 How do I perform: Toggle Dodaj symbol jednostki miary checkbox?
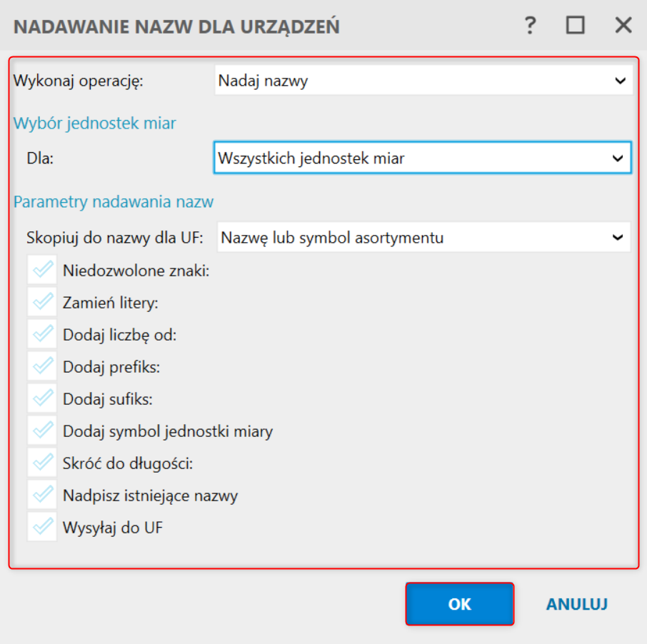pos(43,431)
